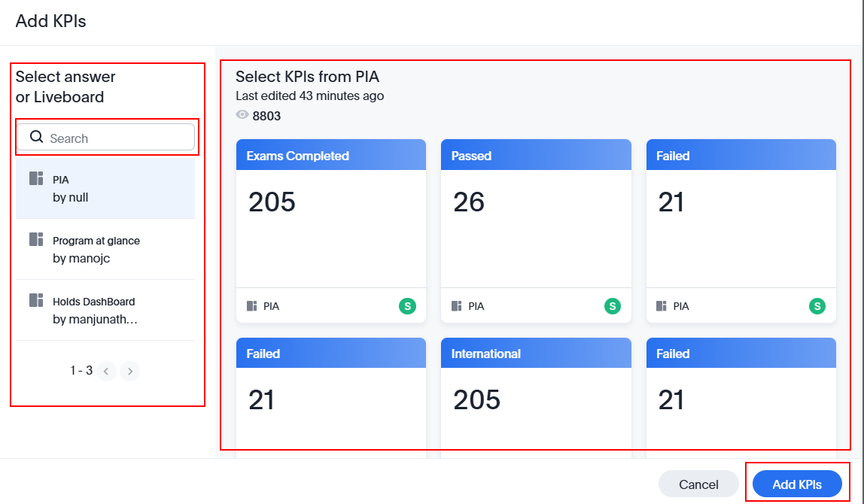Go to next page of liveboards
This screenshot has height=504, width=864.
click(x=129, y=371)
